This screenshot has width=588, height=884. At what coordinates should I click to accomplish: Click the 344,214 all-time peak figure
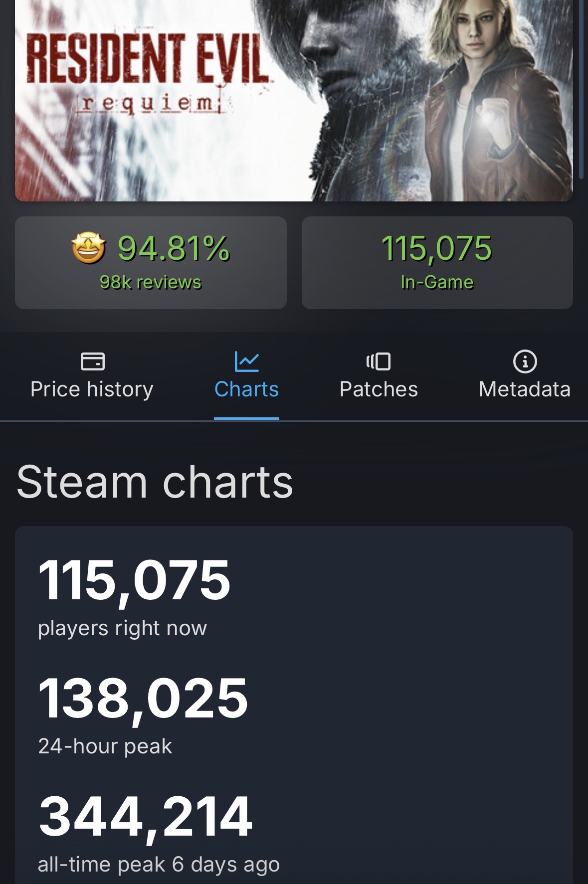pyautogui.click(x=145, y=817)
